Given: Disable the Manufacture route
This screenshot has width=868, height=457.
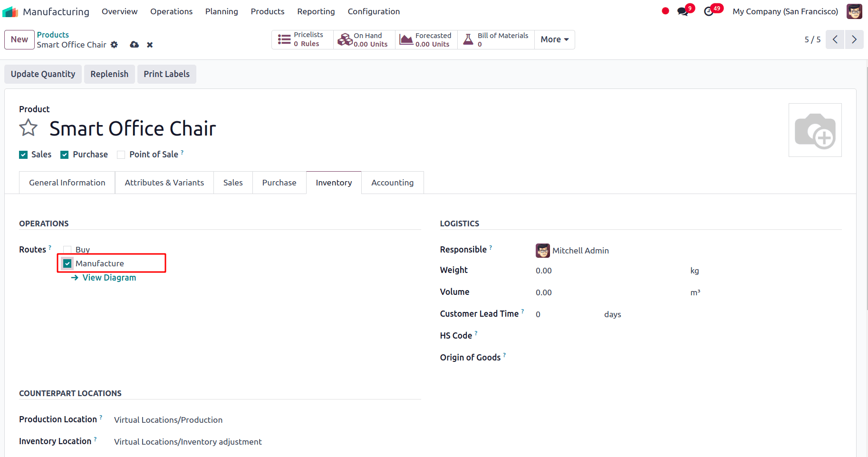Looking at the screenshot, I should pyautogui.click(x=67, y=263).
